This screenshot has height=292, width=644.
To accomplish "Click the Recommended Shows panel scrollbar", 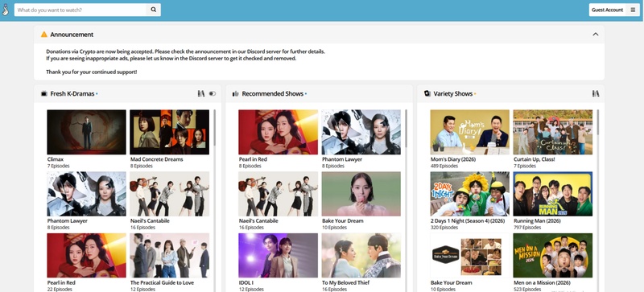I will [x=406, y=128].
